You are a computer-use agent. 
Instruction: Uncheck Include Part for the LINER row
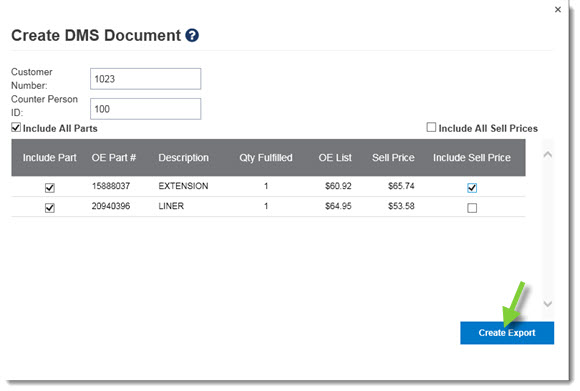coord(50,208)
